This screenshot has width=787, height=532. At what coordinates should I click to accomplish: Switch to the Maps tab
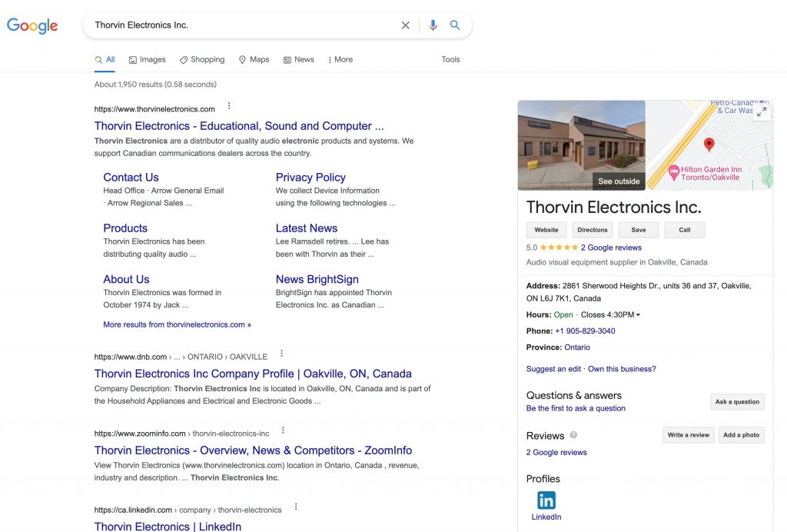coord(254,60)
